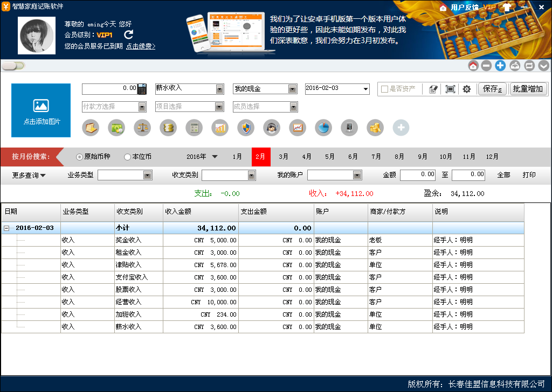Open the date picker 2016-02-03 dropdown

tap(366, 89)
